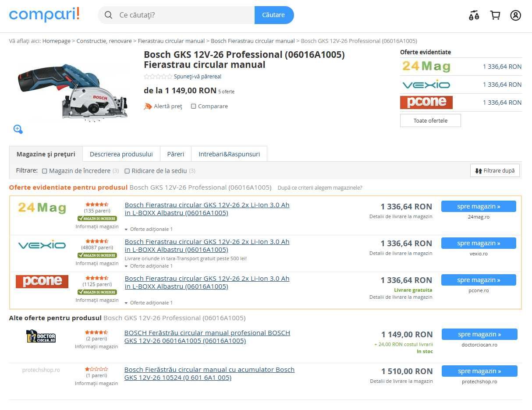Image resolution: width=532 pixels, height=410 pixels.
Task: Go to doctorciocan.ro via 'spre magazin'
Action: 479,334
